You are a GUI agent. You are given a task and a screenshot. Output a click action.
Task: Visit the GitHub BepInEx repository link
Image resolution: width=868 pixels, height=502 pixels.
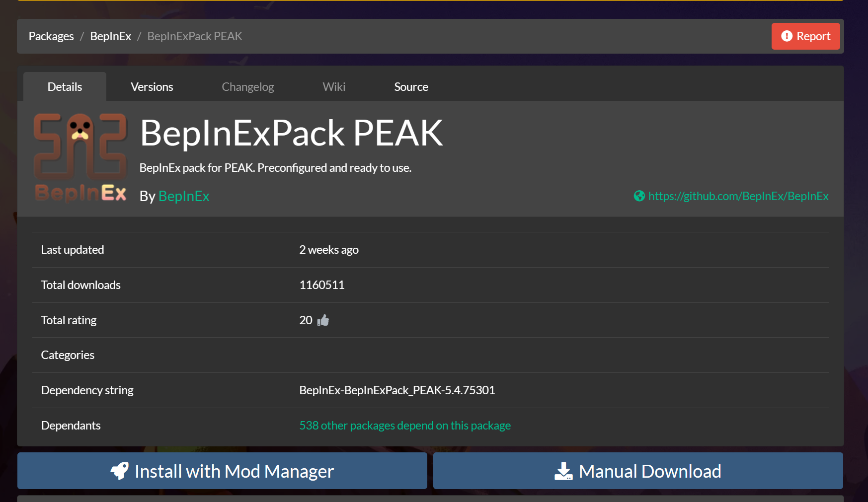738,196
